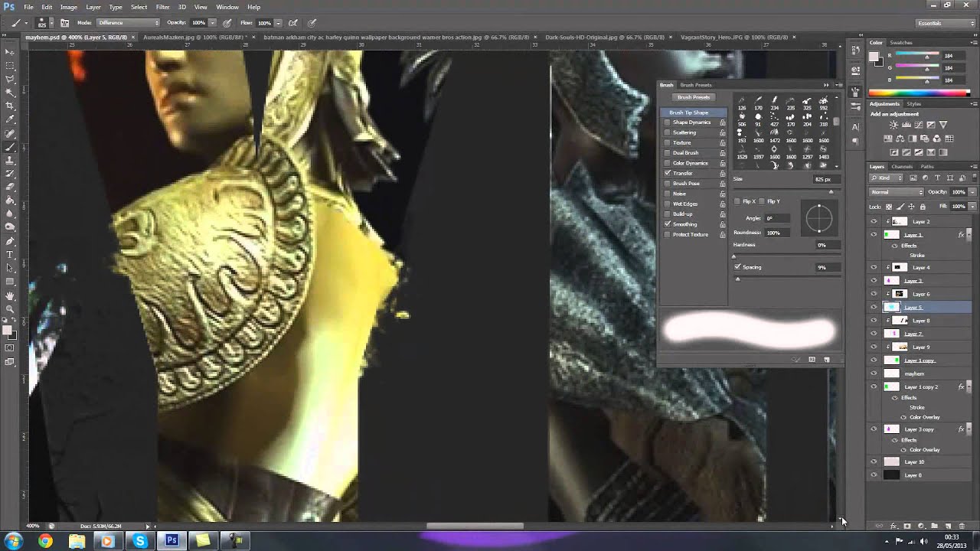This screenshot has width=980, height=551.
Task: Select the Type tool
Action: point(10,254)
